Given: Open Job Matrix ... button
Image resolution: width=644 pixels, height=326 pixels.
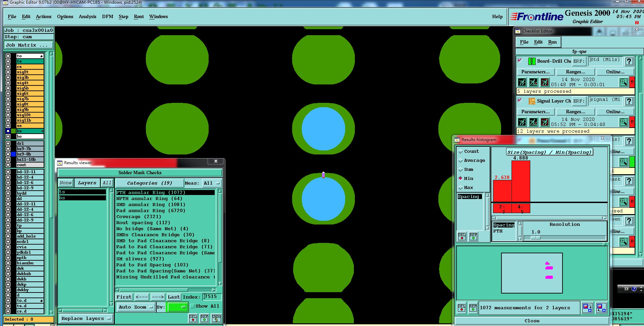Looking at the screenshot, I should click(29, 45).
